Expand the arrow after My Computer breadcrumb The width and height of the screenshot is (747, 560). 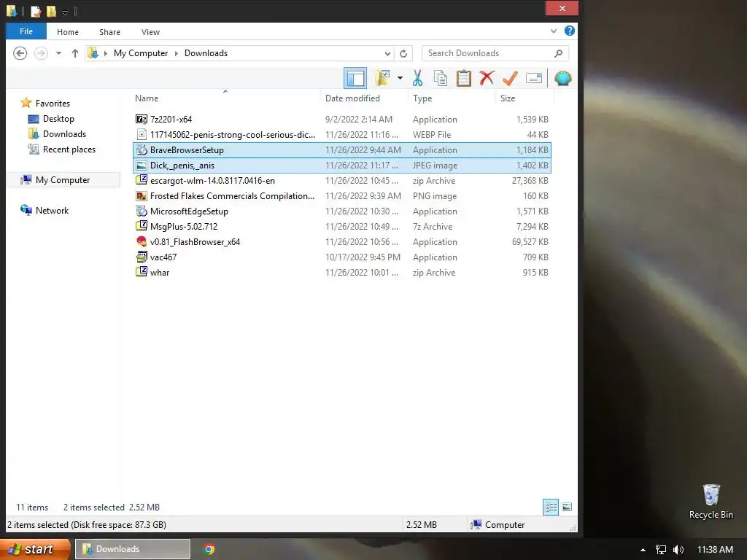(177, 53)
